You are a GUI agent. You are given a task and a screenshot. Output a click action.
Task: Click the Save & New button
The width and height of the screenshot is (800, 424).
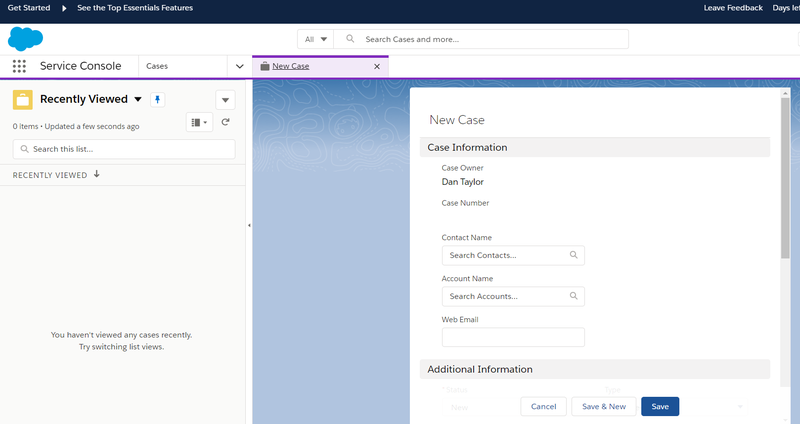(x=604, y=407)
